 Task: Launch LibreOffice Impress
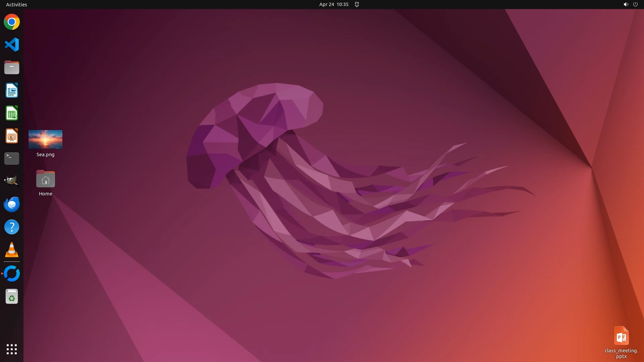coord(12,136)
